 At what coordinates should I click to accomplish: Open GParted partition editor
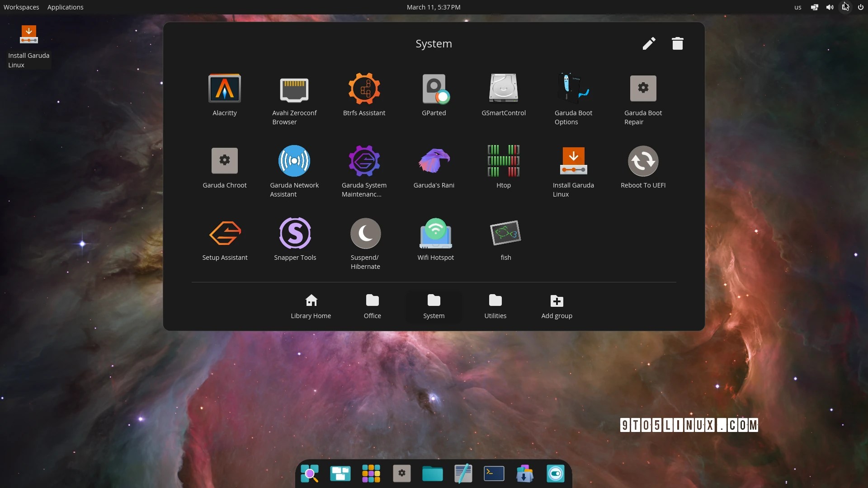click(x=434, y=89)
